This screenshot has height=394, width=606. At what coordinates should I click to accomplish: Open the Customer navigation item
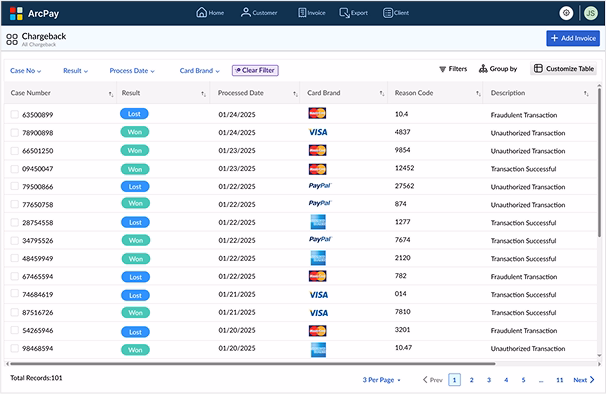[259, 13]
